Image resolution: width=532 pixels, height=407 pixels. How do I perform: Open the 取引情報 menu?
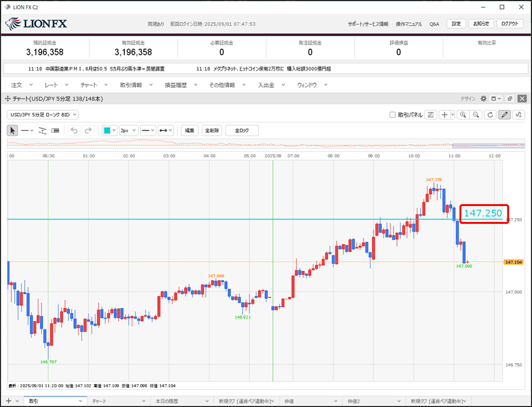coord(136,85)
